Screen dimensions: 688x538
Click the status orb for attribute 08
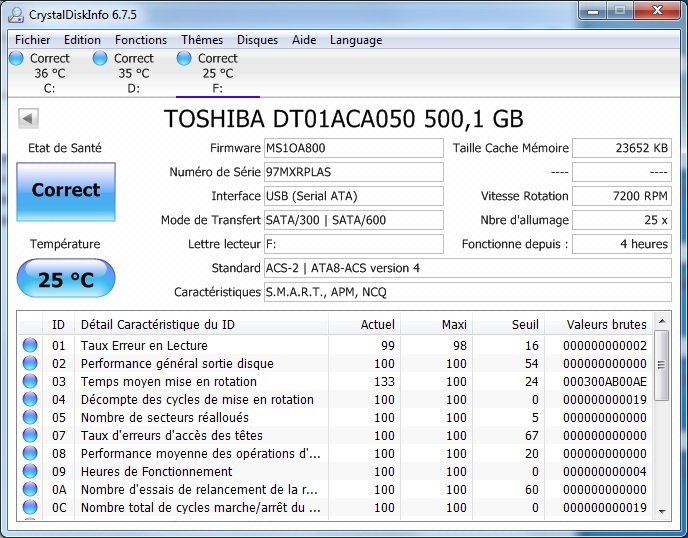click(30, 453)
